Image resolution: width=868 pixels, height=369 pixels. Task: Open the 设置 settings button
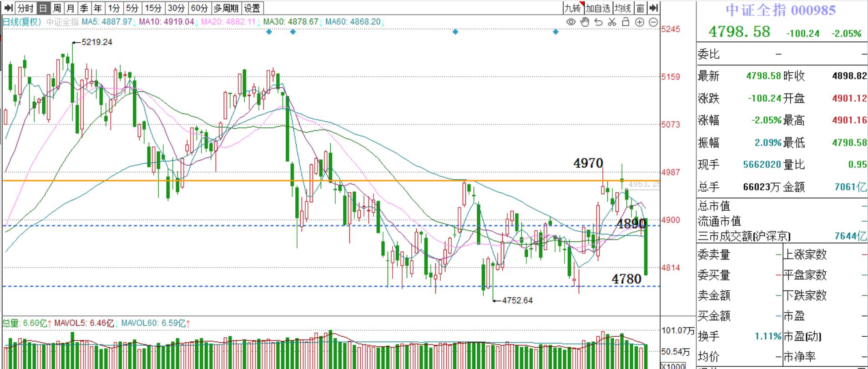pos(252,8)
